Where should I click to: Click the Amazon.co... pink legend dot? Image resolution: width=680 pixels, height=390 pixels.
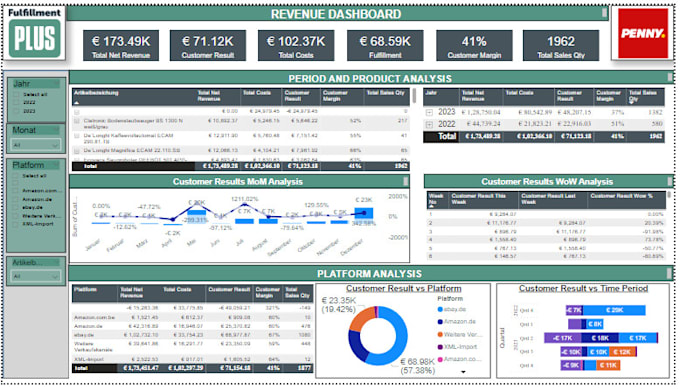click(x=440, y=359)
